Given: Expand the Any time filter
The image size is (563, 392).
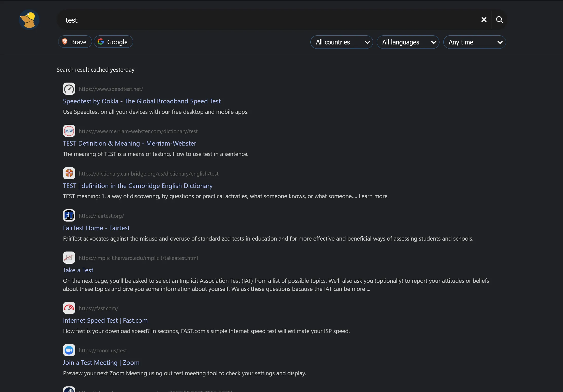Looking at the screenshot, I should (474, 42).
